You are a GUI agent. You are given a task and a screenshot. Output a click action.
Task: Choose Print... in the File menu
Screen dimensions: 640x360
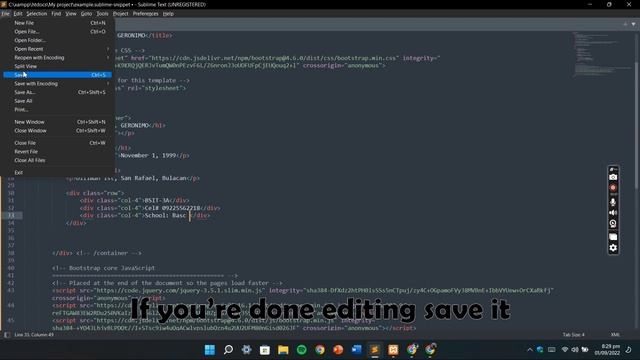(57, 109)
